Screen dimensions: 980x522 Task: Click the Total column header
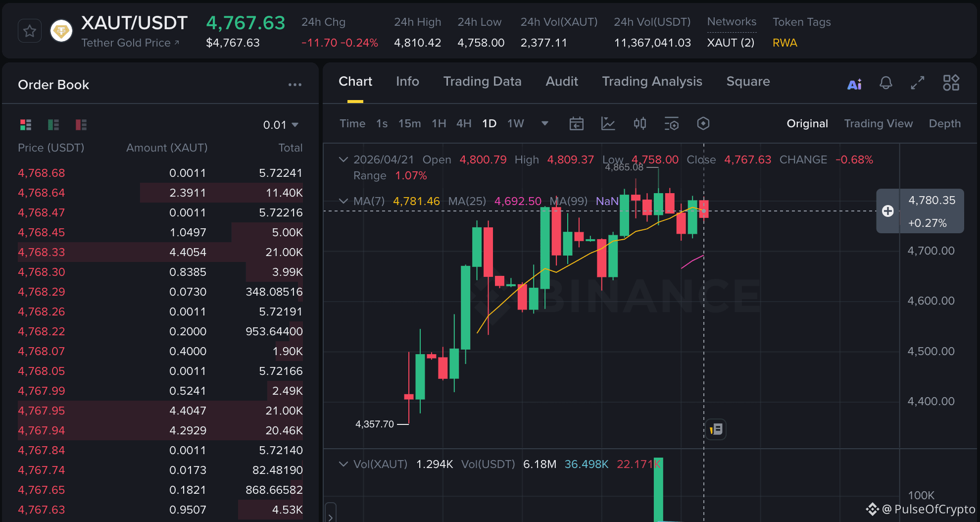point(291,148)
